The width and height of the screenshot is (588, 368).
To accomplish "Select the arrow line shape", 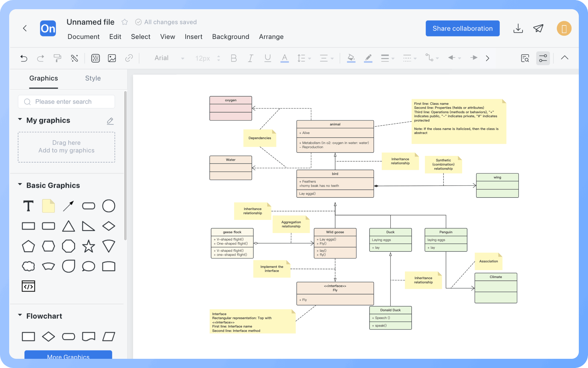I will [x=69, y=206].
